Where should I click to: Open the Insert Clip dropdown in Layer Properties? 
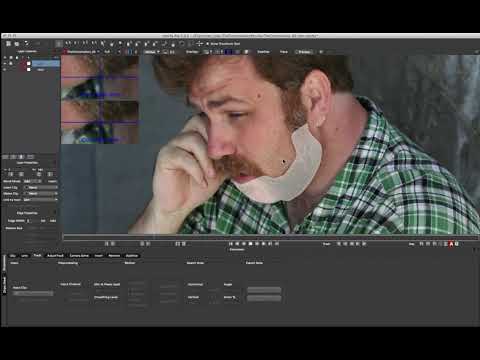point(40,188)
